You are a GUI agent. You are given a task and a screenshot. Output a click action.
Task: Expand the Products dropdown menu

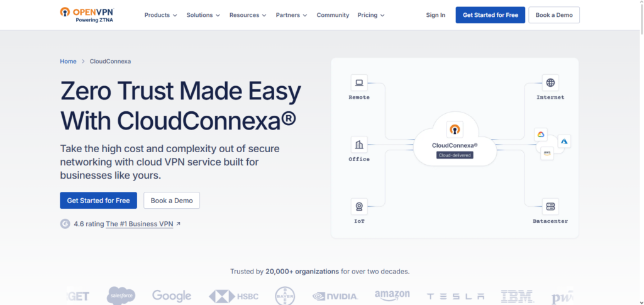tap(160, 15)
